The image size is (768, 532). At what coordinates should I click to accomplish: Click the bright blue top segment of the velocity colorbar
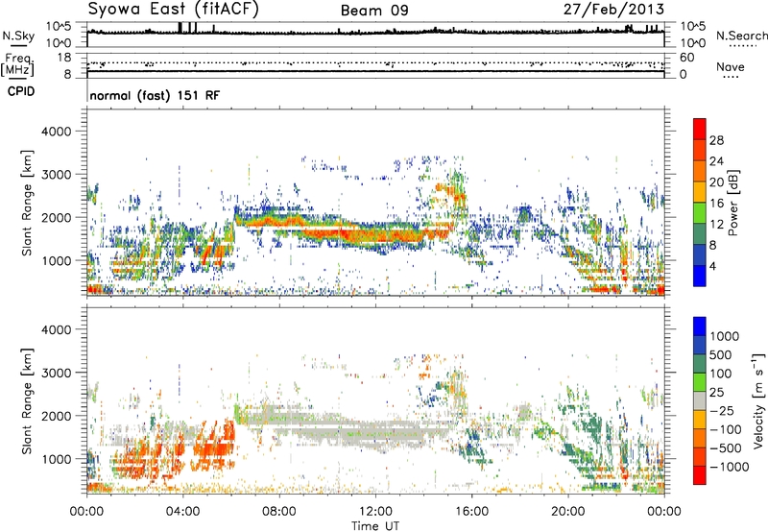[700, 326]
